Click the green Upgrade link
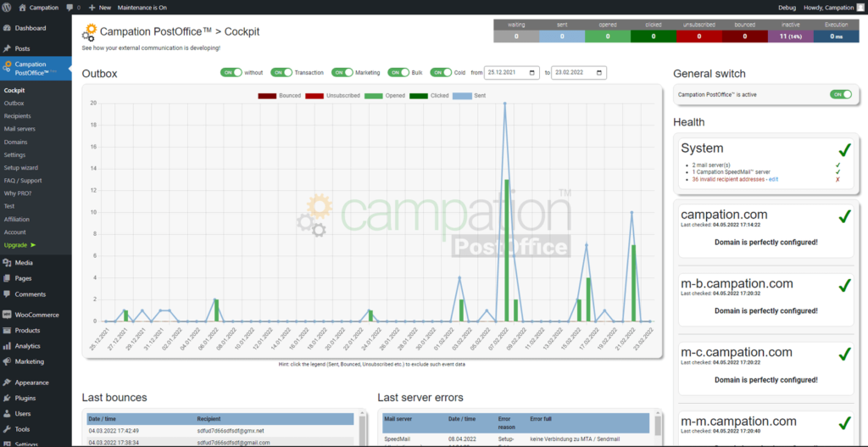The height and width of the screenshot is (447, 868). tap(19, 245)
